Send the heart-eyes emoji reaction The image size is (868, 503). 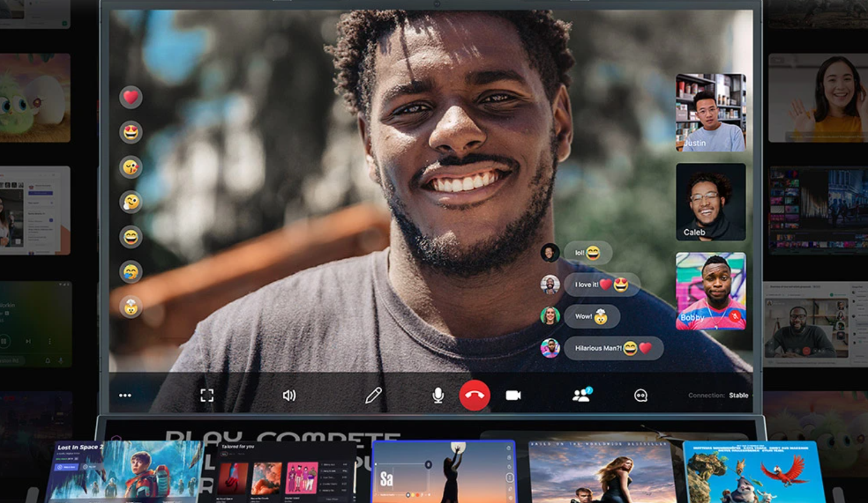pos(131,132)
